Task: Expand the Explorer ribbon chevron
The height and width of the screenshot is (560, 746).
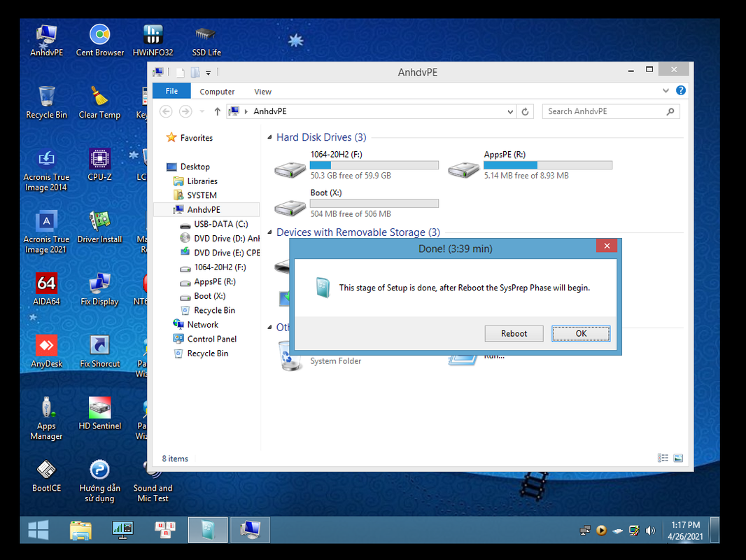Action: click(x=666, y=90)
